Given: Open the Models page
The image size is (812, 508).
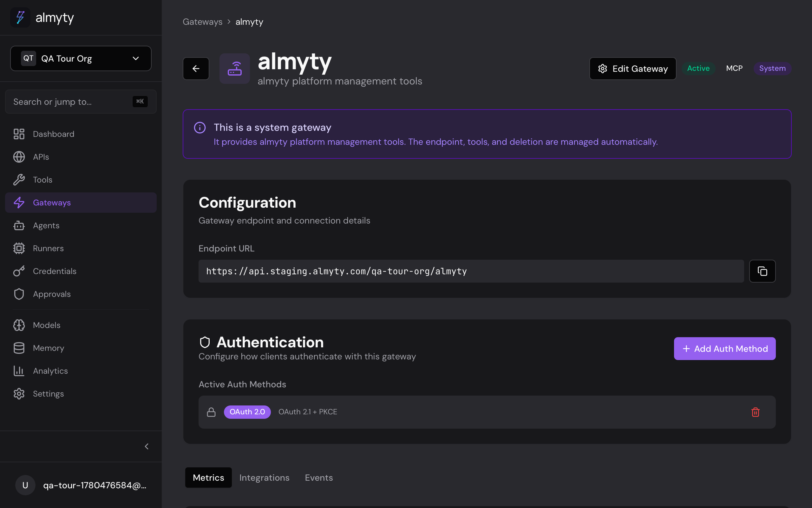Looking at the screenshot, I should [81, 325].
